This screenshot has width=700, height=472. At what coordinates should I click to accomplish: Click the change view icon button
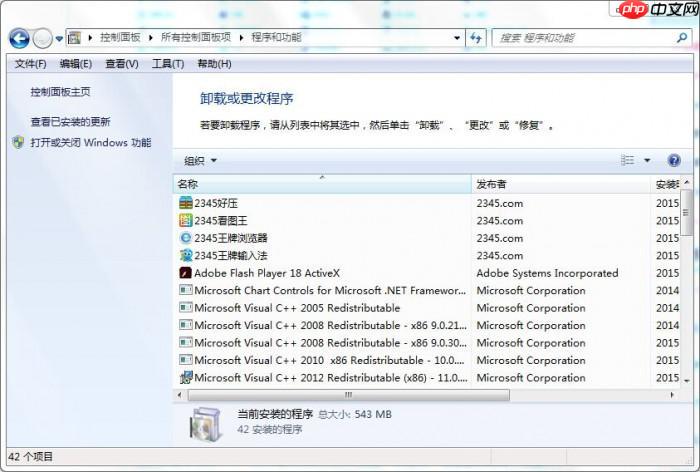pyautogui.click(x=627, y=160)
